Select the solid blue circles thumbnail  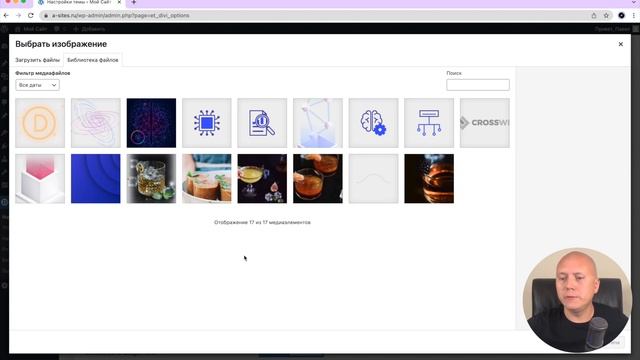coord(96,178)
